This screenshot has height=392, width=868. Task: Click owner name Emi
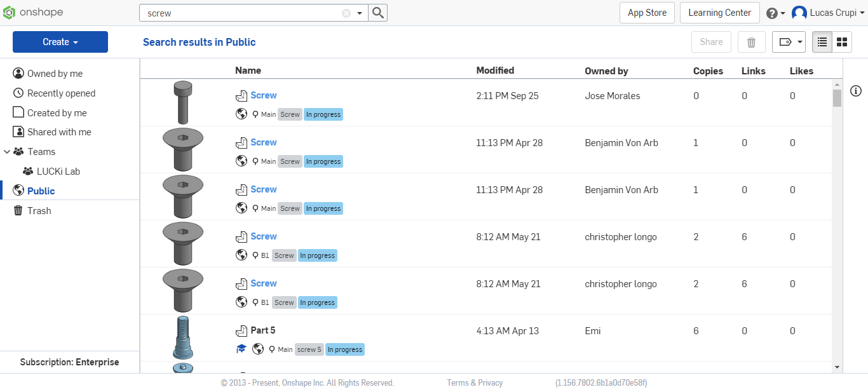pyautogui.click(x=593, y=330)
